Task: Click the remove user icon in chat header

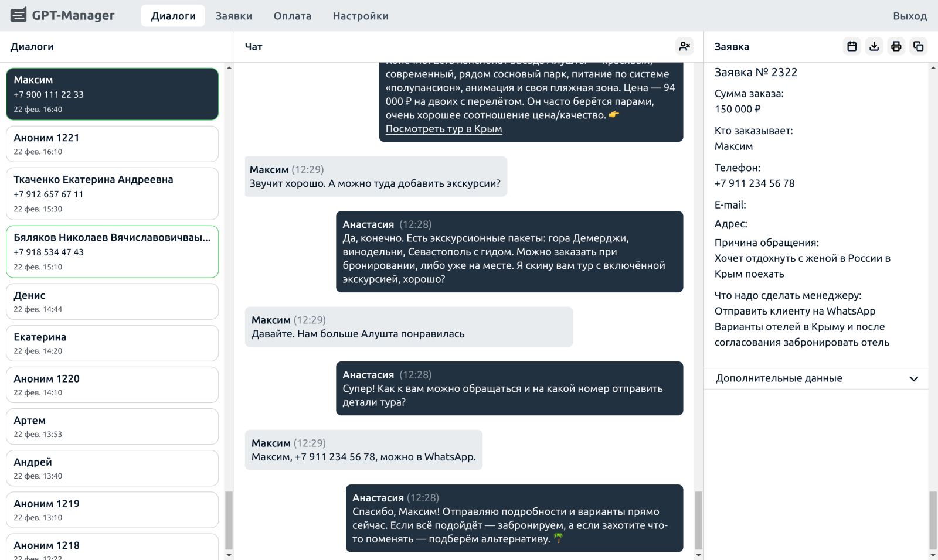Action: 684,46
